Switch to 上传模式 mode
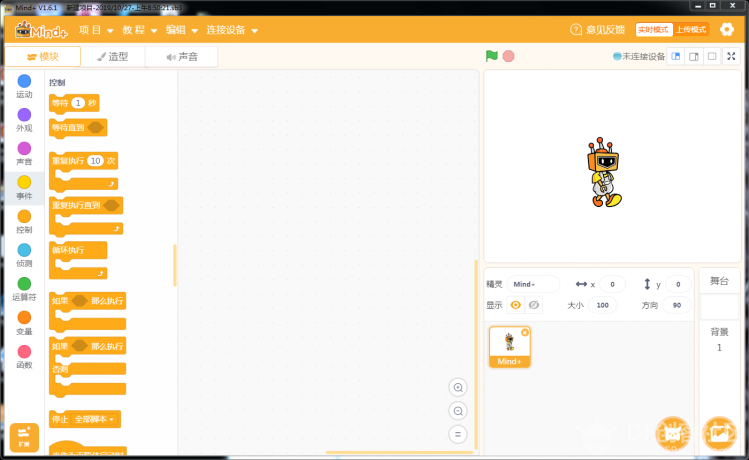 691,30
